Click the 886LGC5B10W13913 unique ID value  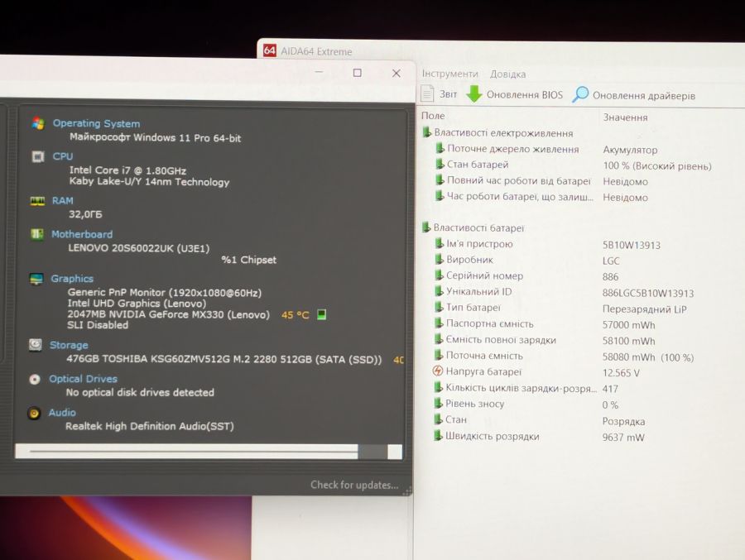[x=648, y=294]
